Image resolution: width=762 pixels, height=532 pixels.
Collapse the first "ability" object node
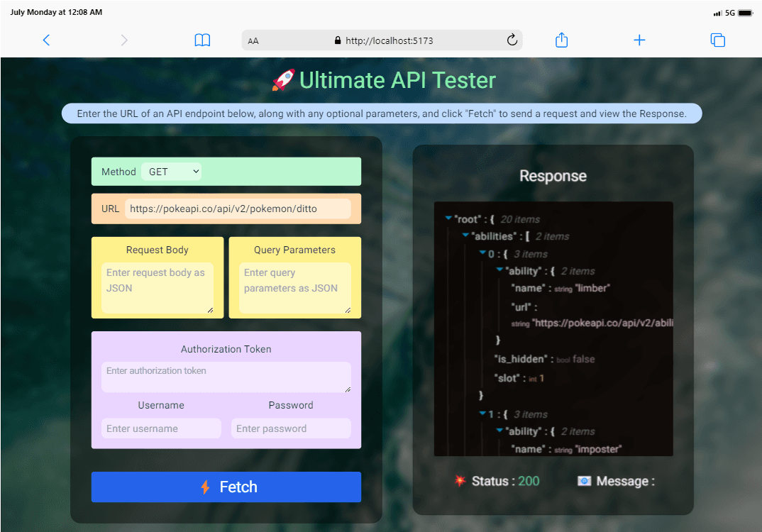(499, 271)
